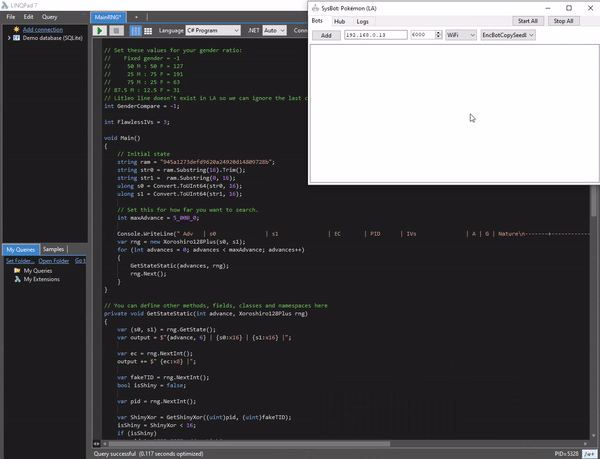Screen dimensions: 600x459
Task: Select the MainRNG* query tab
Action: tap(108, 17)
